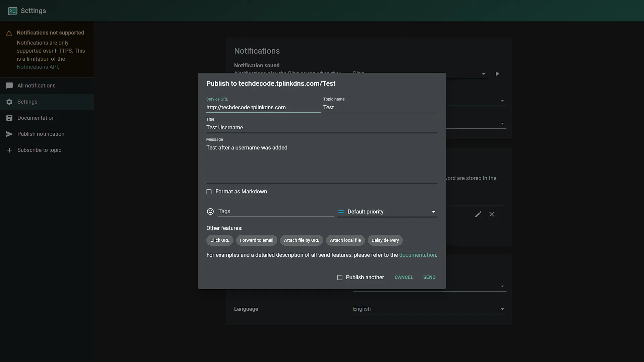The image size is (644, 362).
Task: Add the Forward to email feature chip
Action: point(257,240)
